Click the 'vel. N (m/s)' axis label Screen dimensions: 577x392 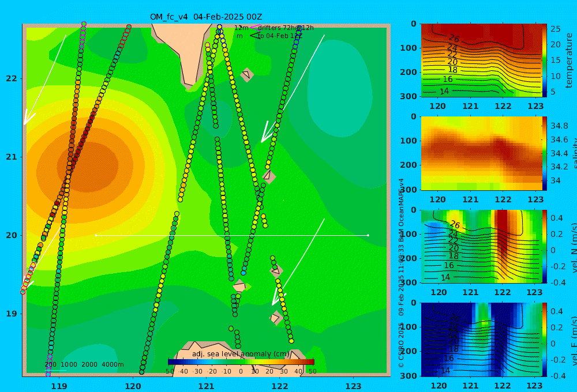click(574, 247)
